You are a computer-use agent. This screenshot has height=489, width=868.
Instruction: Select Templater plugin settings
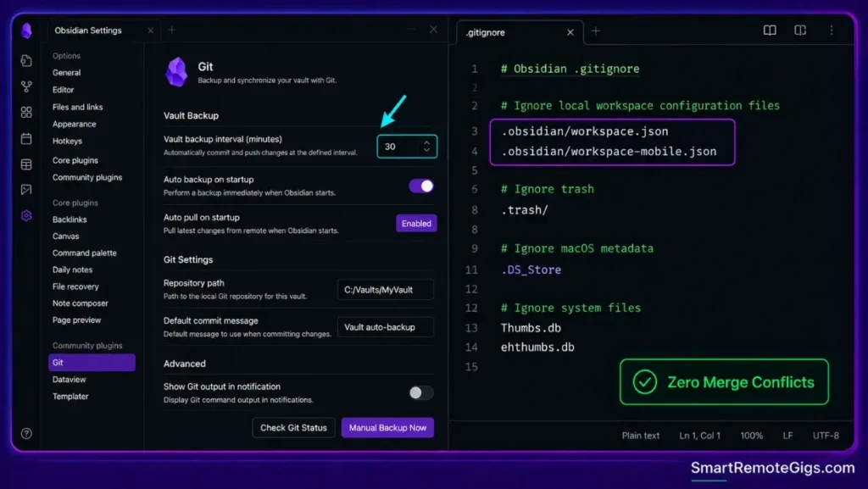pos(70,397)
